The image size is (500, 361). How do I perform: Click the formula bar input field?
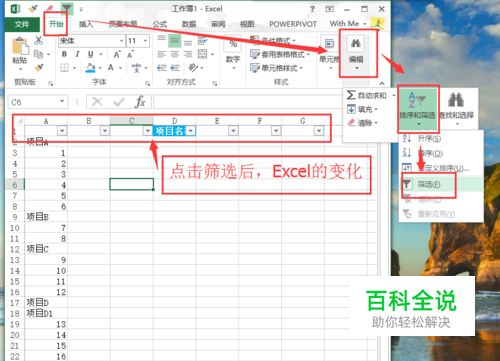[248, 102]
